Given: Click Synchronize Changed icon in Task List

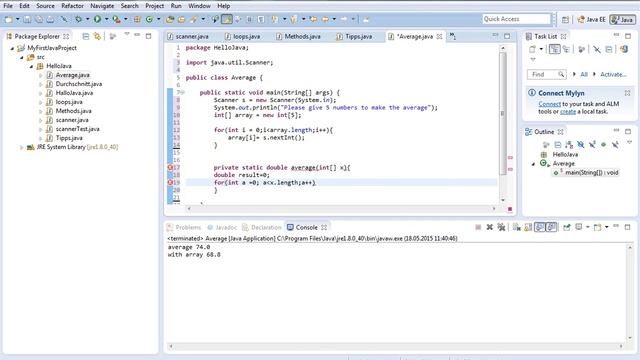Looking at the screenshot, I should click(624, 49).
